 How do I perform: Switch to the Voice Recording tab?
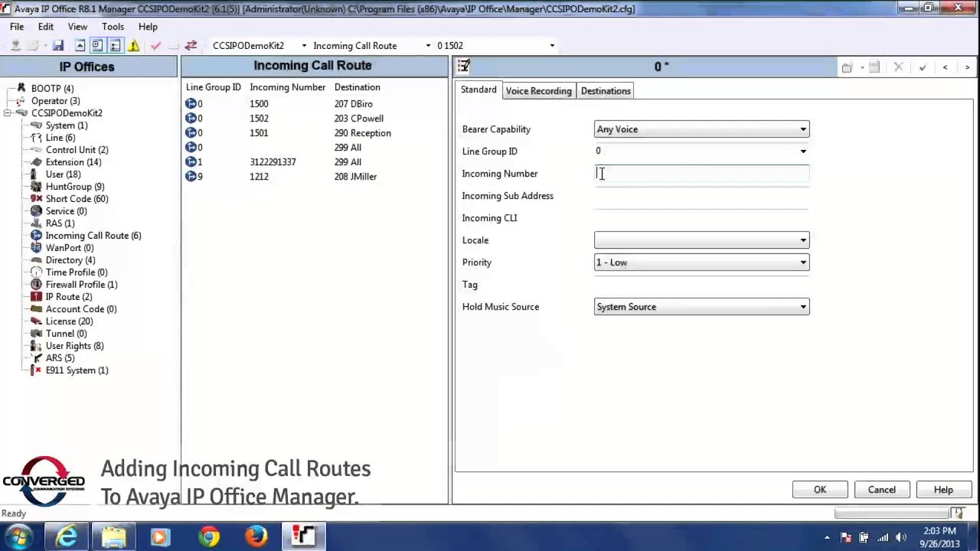tap(538, 91)
